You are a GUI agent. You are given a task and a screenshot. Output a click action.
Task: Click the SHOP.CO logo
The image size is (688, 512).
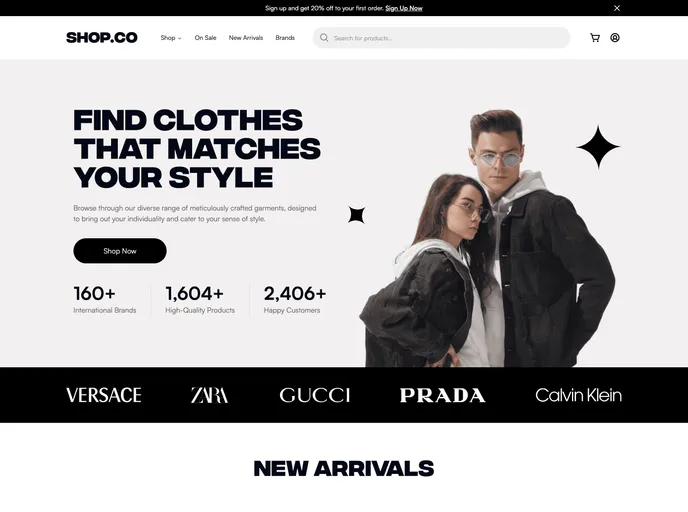coord(102,38)
